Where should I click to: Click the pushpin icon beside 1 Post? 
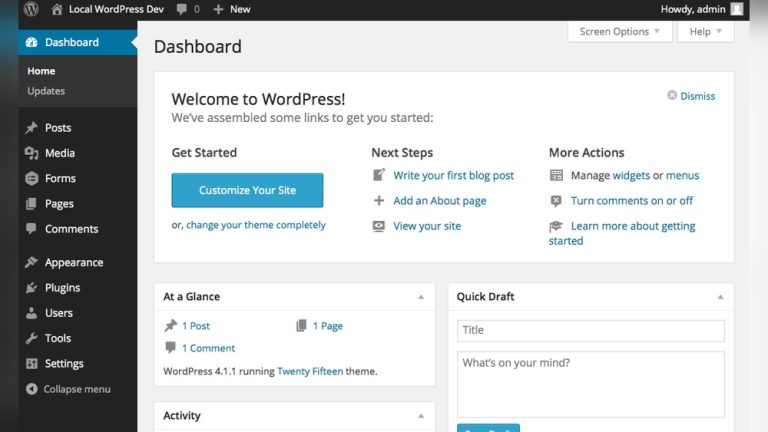point(170,326)
